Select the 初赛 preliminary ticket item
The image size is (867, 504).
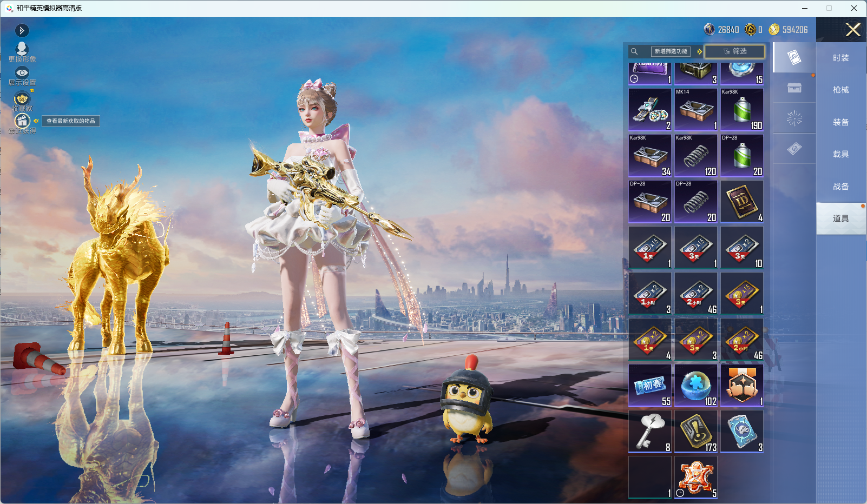pos(650,386)
